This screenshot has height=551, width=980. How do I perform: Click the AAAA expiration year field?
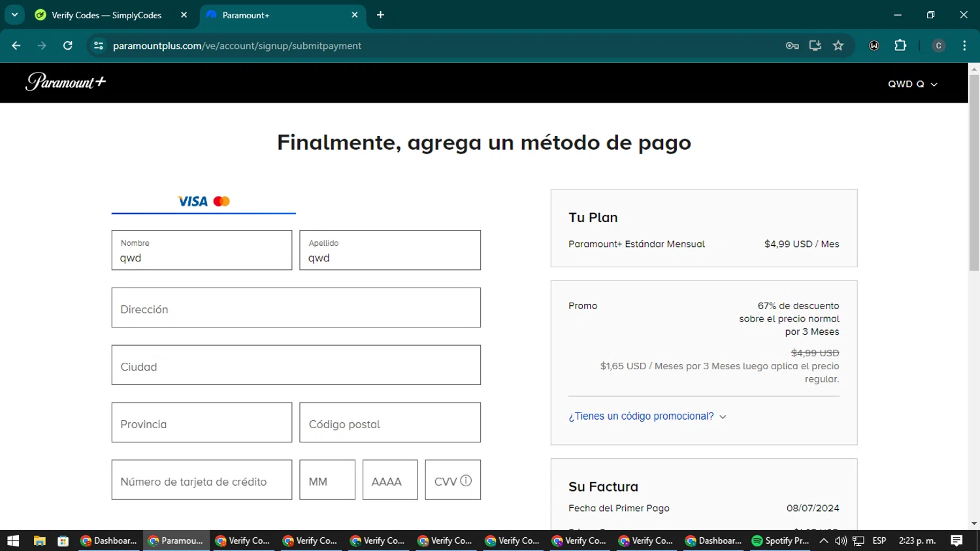coord(390,480)
